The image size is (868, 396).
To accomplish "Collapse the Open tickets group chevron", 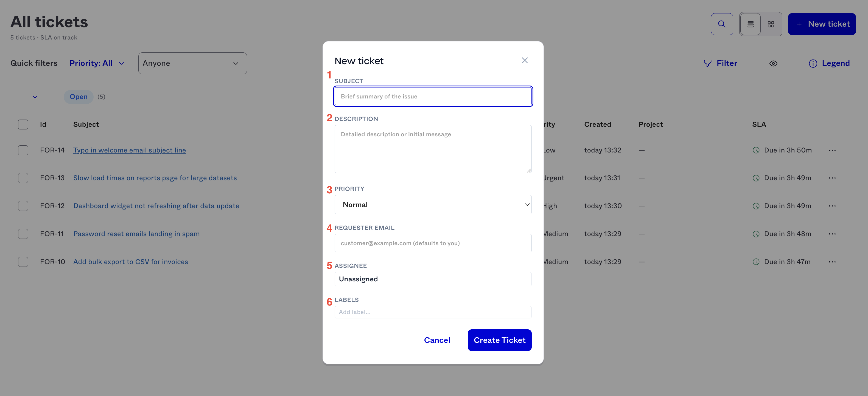I will [x=35, y=97].
